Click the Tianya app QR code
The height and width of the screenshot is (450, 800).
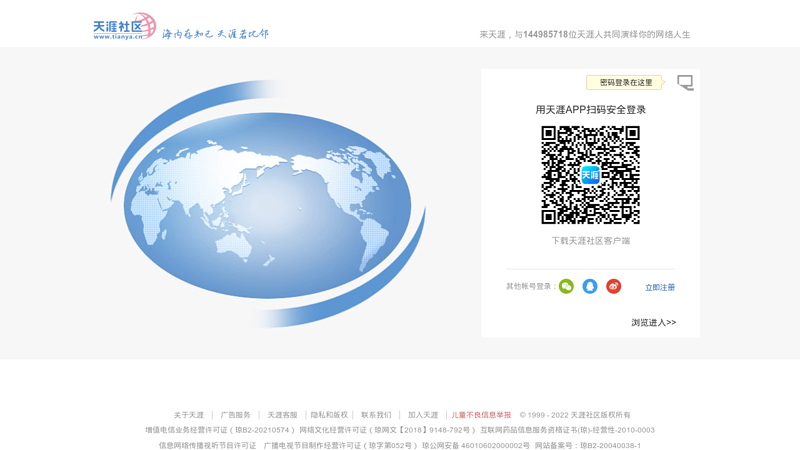pos(590,175)
